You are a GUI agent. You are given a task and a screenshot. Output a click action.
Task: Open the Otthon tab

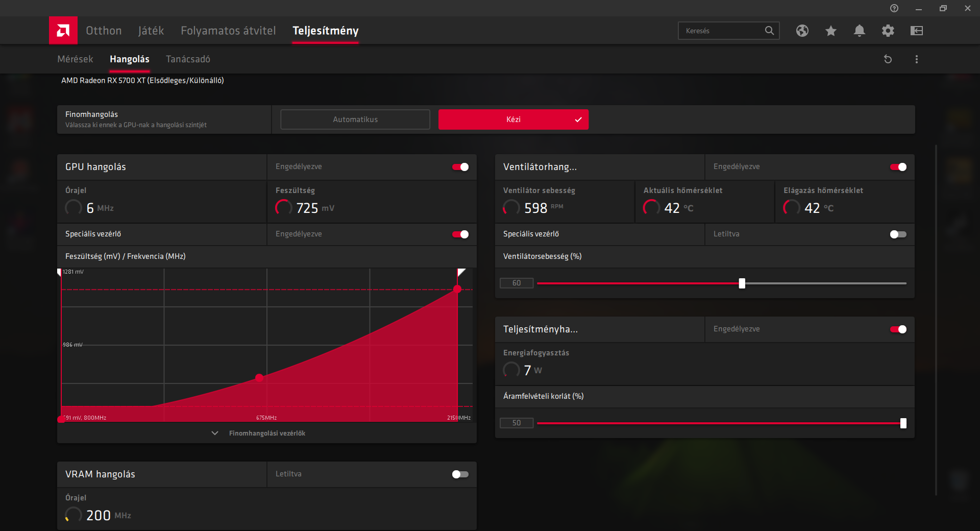coord(104,31)
